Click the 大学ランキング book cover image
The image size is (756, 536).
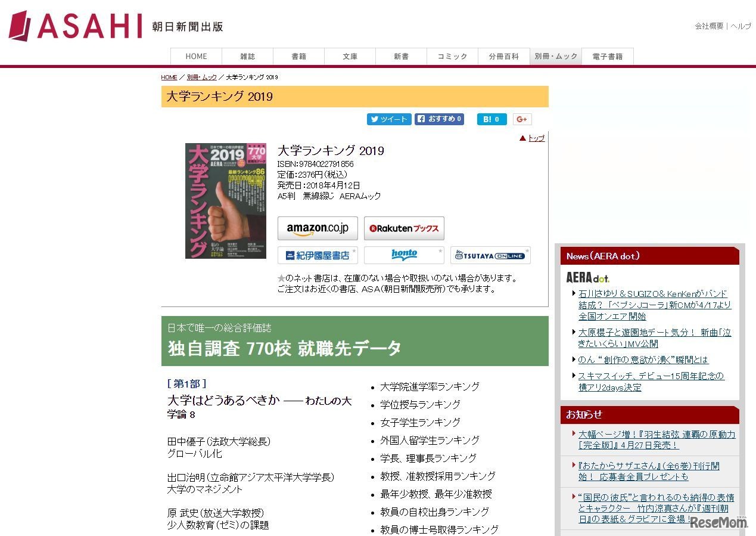pyautogui.click(x=226, y=200)
